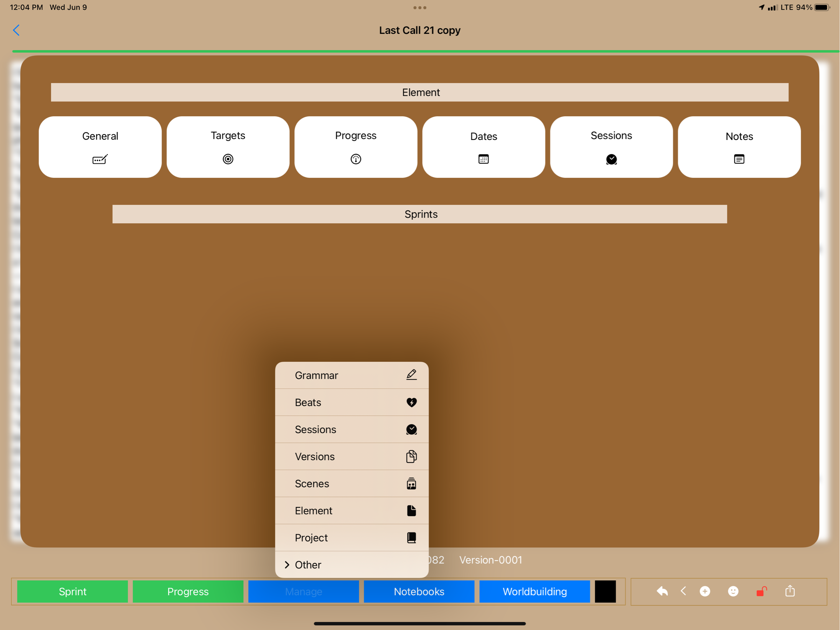Open the Manage dropdown button

point(304,591)
